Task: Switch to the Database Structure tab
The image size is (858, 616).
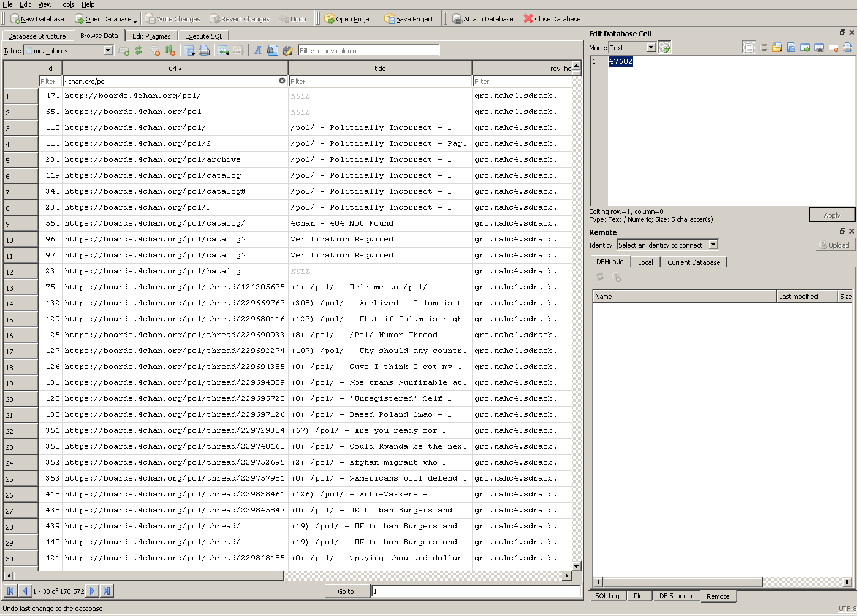Action: (x=37, y=36)
